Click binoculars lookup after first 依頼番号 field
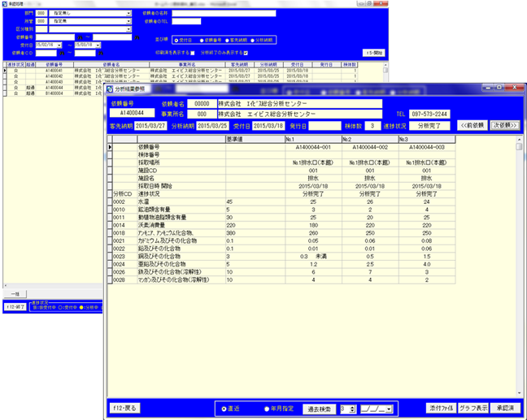 coord(80,37)
